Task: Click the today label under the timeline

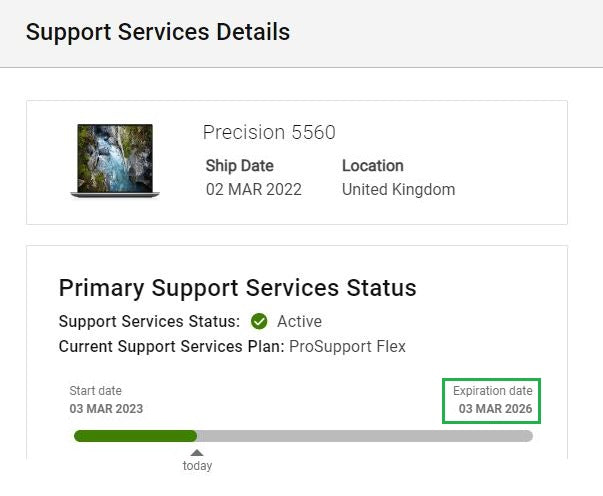Action: [197, 466]
